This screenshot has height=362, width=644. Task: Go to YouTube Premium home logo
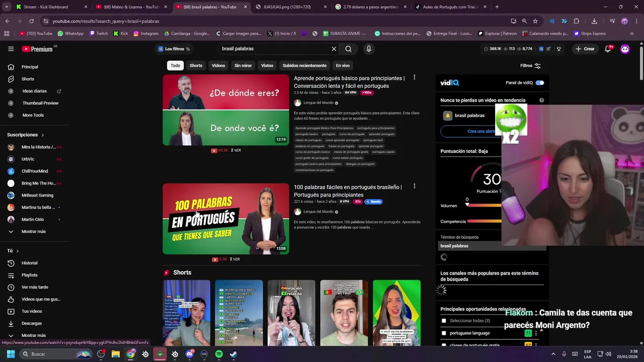tap(38, 49)
